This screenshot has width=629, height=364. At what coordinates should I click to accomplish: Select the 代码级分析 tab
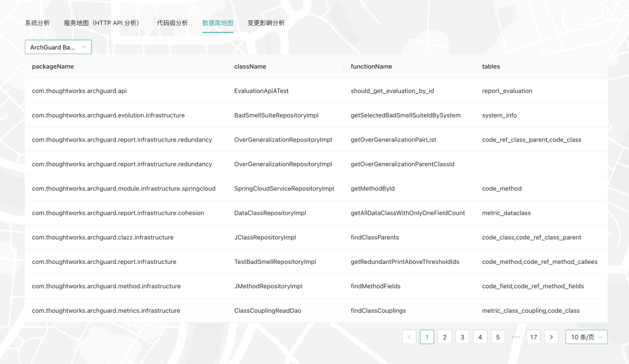coord(172,23)
